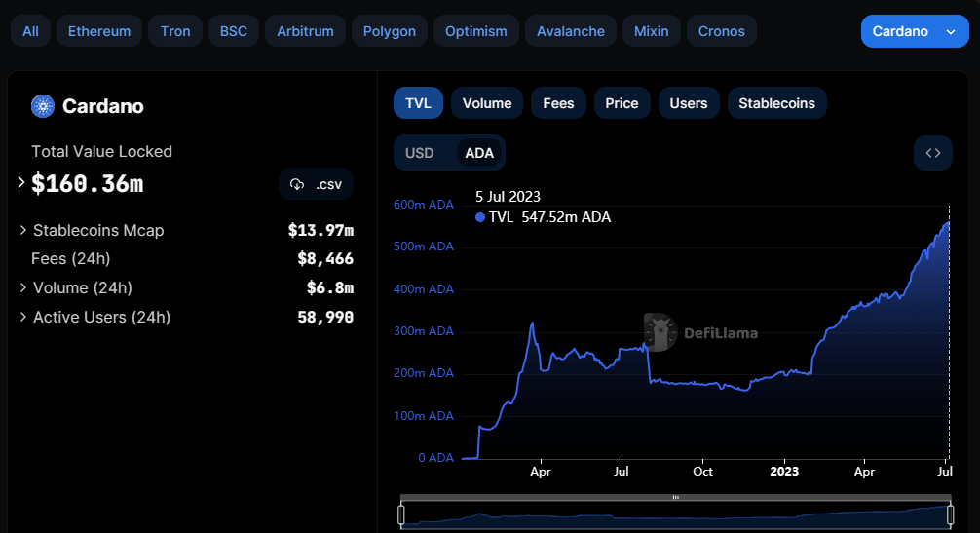
Task: Click the 5 Jul 2023 tooltip date
Action: [x=509, y=196]
